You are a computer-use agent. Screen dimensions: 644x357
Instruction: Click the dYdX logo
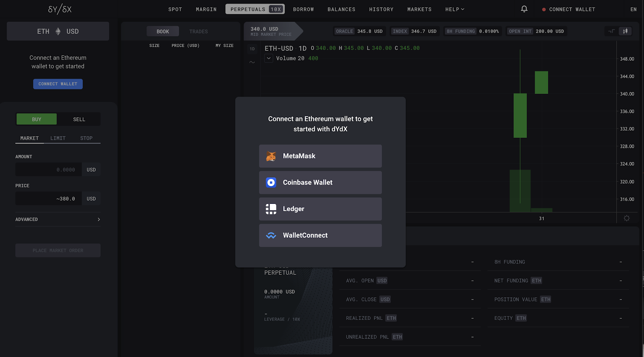60,9
